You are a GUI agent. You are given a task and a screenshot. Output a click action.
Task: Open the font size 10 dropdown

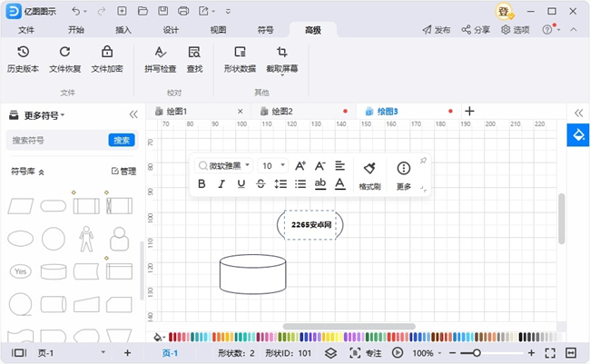click(273, 166)
